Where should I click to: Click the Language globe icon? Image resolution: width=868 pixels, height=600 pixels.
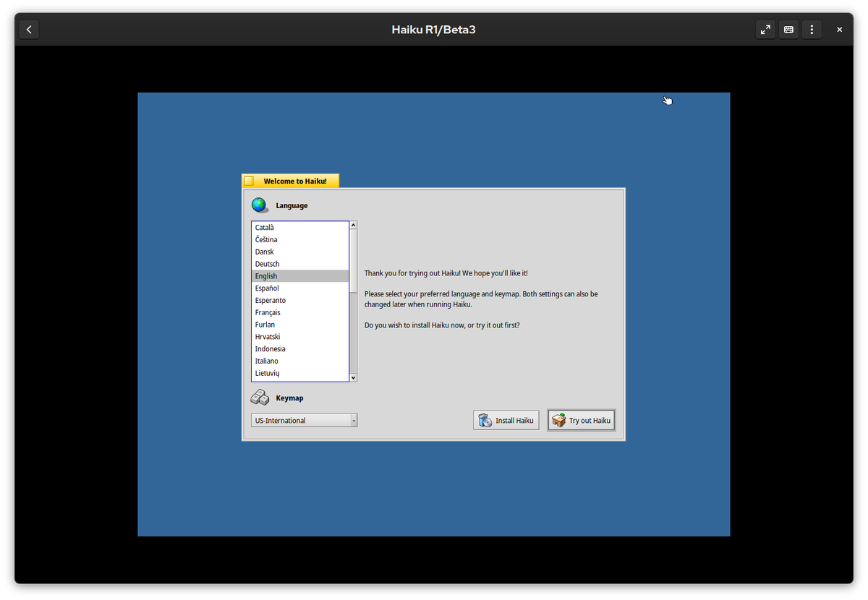click(x=259, y=204)
